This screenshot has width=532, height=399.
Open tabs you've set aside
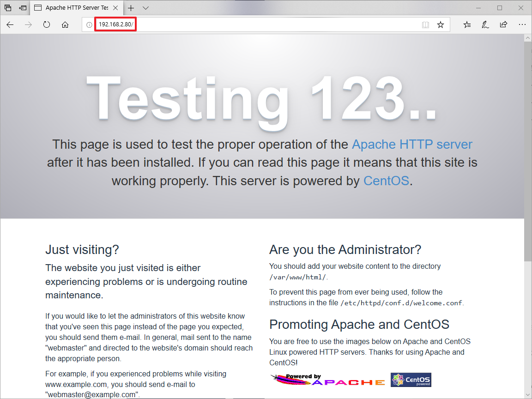pos(8,7)
